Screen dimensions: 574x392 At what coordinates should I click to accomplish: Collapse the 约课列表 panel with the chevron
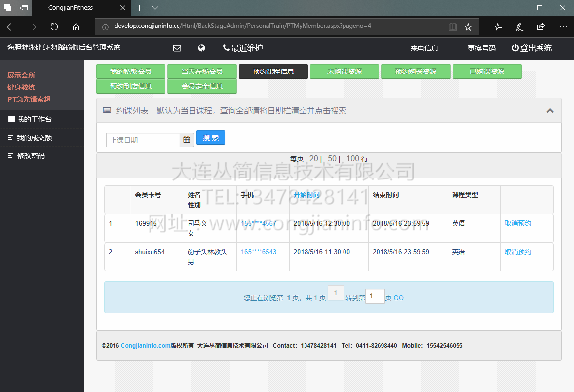pos(550,111)
